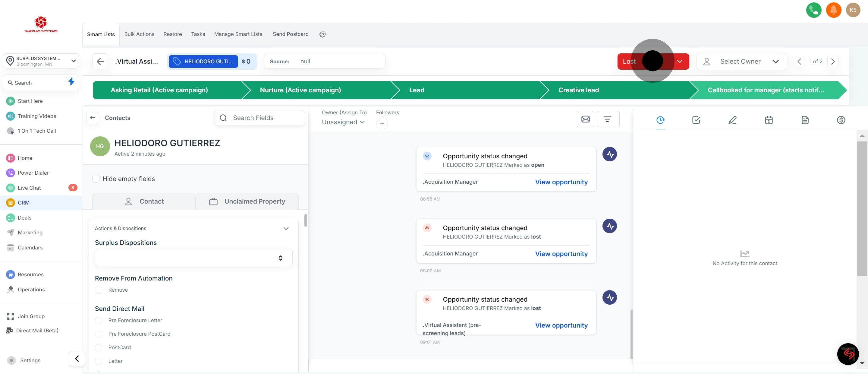Open the orange notifications bell
Image resolution: width=868 pixels, height=374 pixels.
(x=833, y=10)
